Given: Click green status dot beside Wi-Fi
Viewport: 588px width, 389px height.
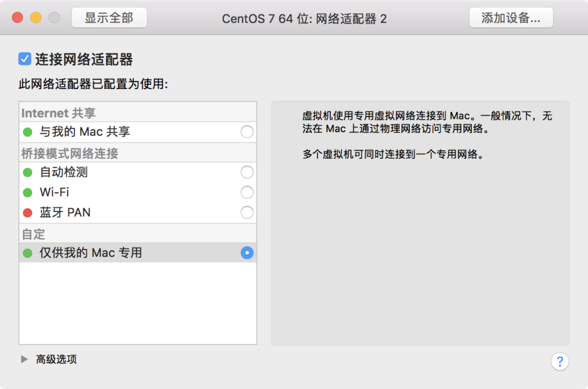Looking at the screenshot, I should 28,193.
